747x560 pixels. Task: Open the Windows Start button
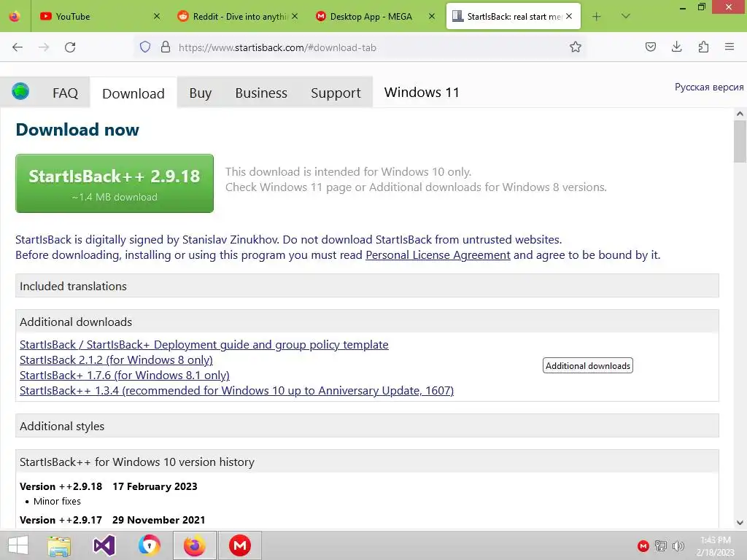[x=18, y=545]
